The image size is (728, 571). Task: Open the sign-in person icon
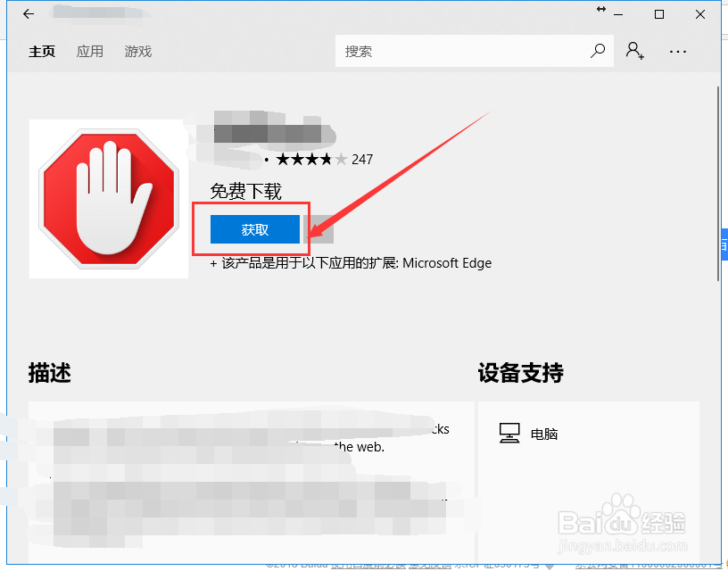click(x=635, y=51)
